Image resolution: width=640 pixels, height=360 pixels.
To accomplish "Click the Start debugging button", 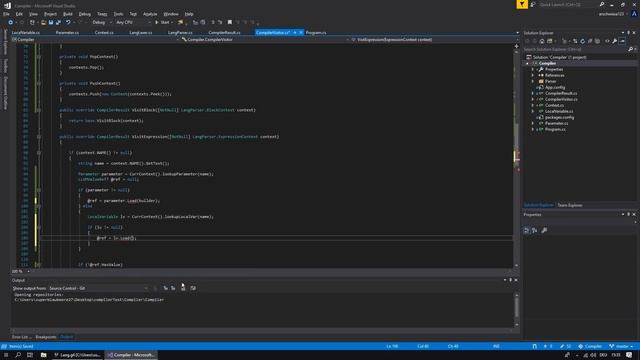I will (162, 22).
